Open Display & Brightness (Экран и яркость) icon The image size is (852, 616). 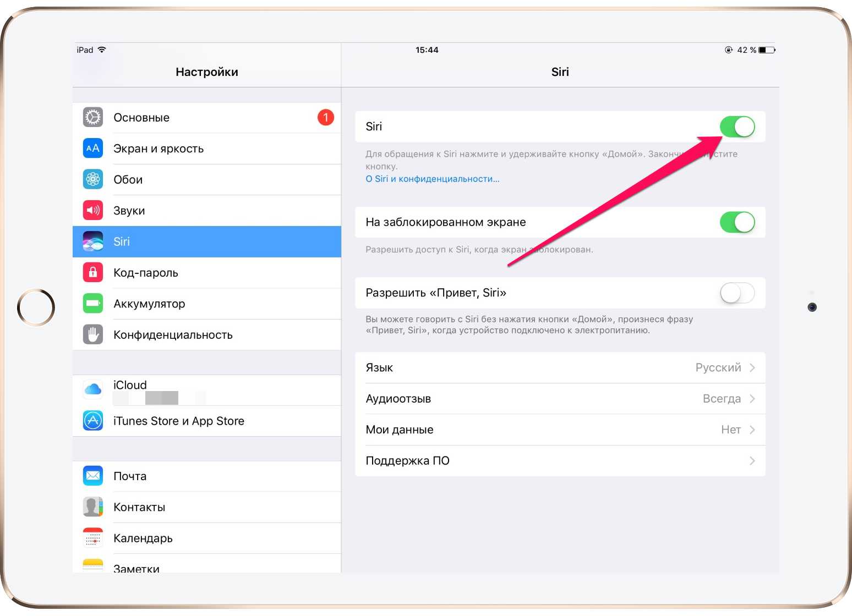click(93, 148)
